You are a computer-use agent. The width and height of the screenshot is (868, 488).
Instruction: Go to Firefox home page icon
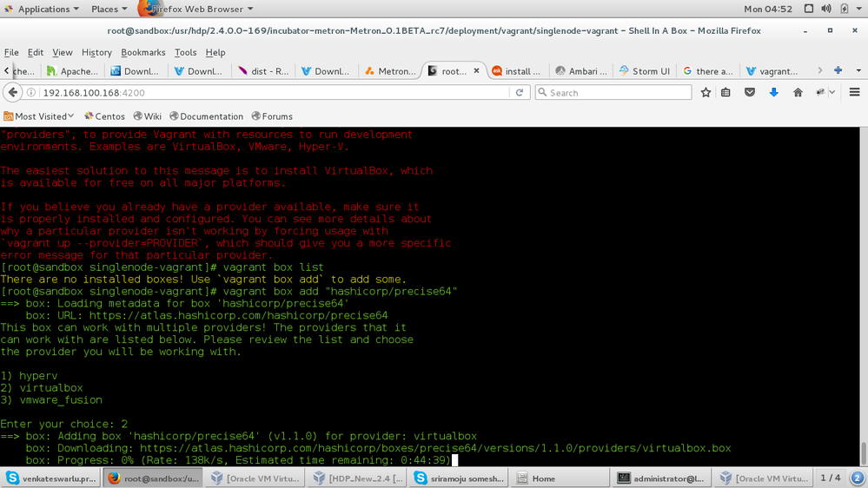(798, 92)
